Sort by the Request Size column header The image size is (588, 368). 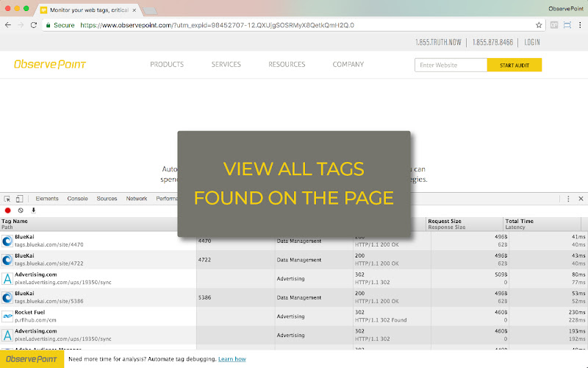[x=445, y=222]
